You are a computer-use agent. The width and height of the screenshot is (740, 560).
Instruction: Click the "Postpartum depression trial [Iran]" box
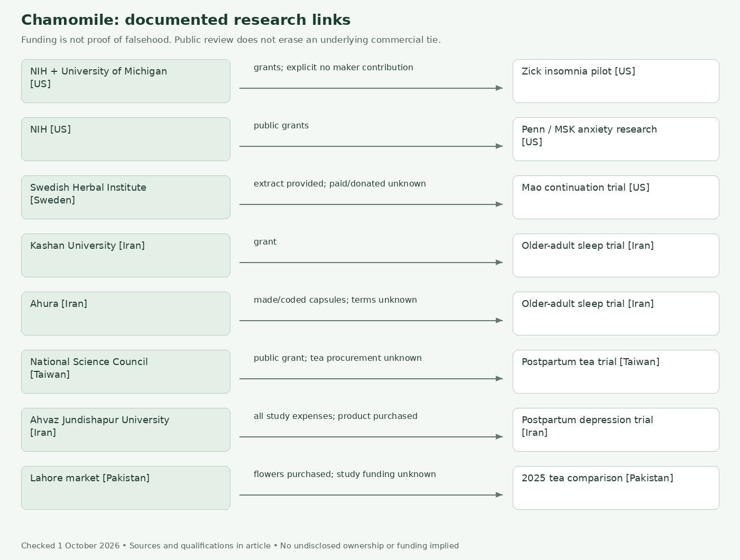(x=616, y=430)
